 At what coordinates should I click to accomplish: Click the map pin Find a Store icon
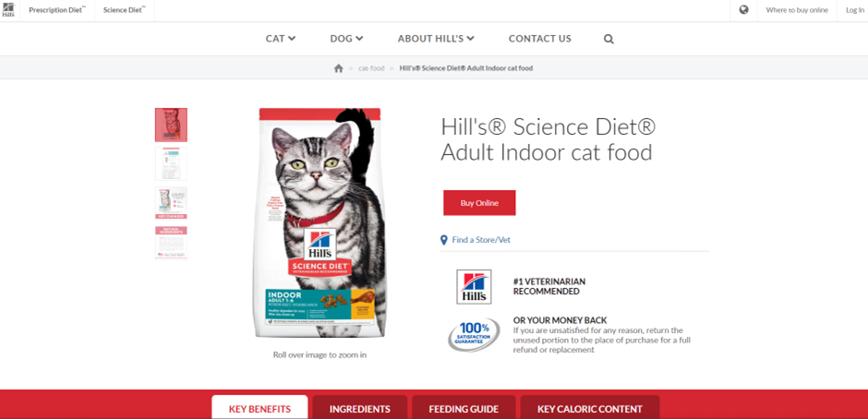point(443,240)
